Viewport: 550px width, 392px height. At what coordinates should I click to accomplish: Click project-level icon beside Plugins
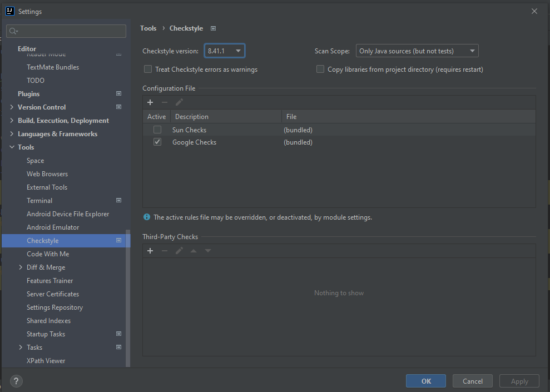point(118,93)
